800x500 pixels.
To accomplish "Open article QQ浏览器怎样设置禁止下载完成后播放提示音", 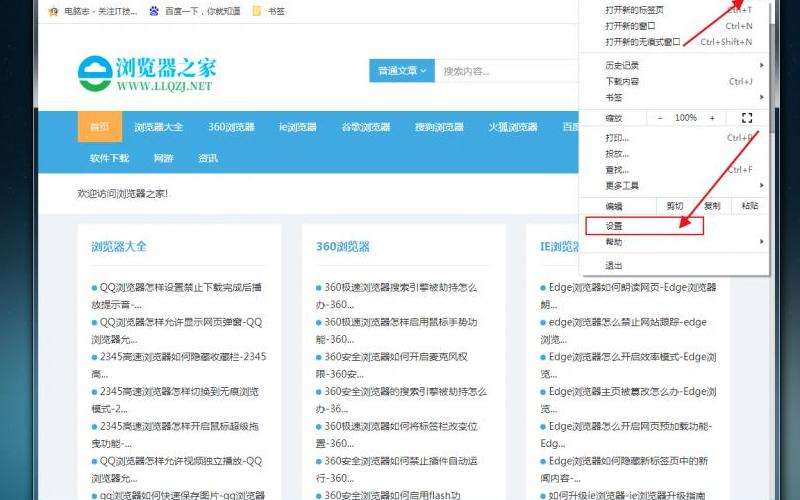I will click(x=177, y=296).
